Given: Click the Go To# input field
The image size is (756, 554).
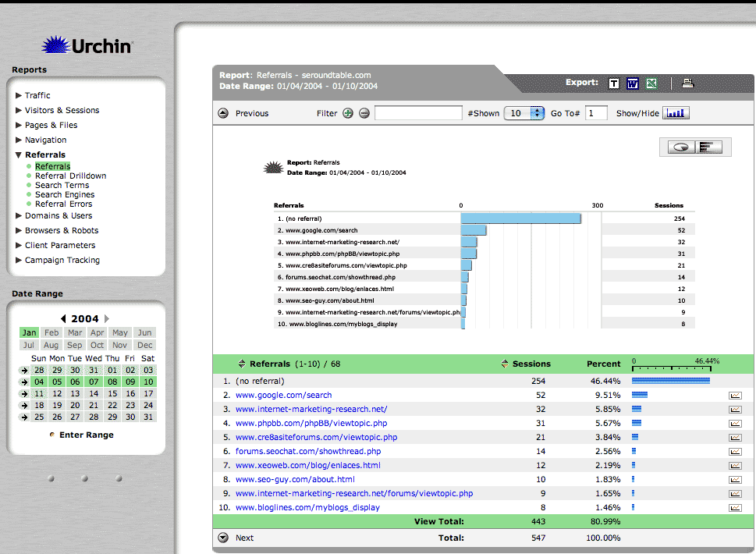Looking at the screenshot, I should pyautogui.click(x=596, y=113).
